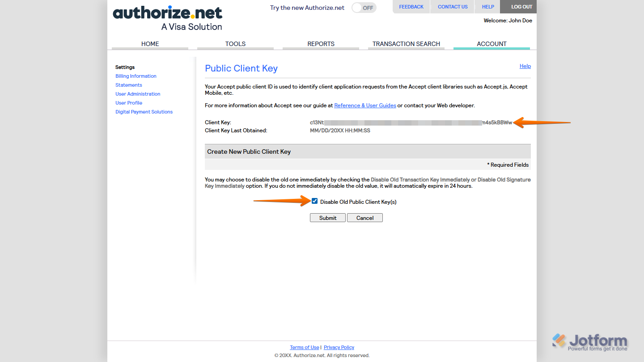This screenshot has width=644, height=362.
Task: Open the CONTACT US page
Action: click(452, 7)
